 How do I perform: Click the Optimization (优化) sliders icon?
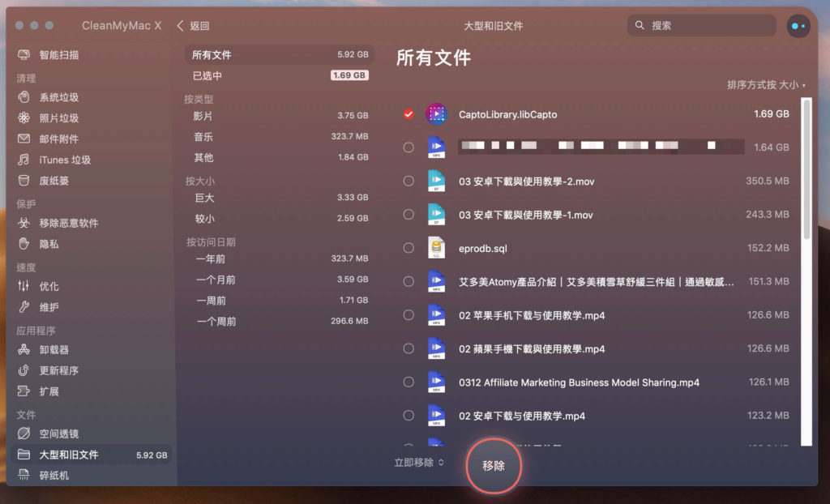pyautogui.click(x=24, y=286)
